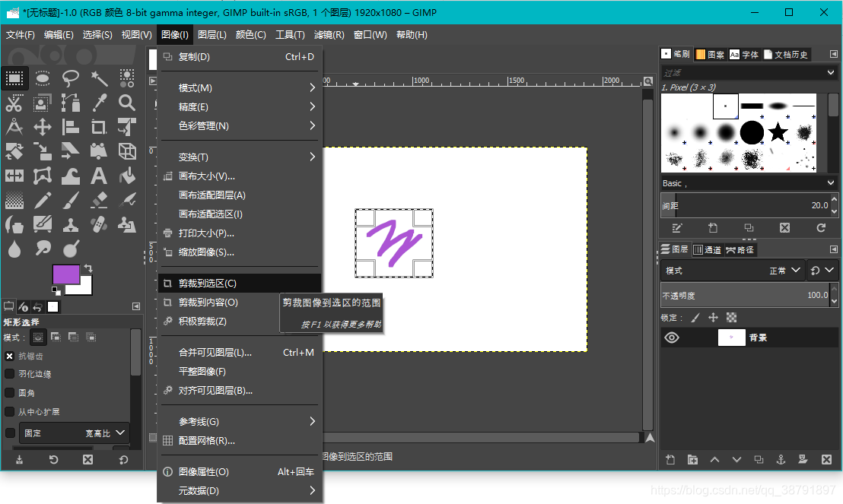Click 画布大小(V)... menu entry
This screenshot has height=504, width=843.
click(x=240, y=176)
